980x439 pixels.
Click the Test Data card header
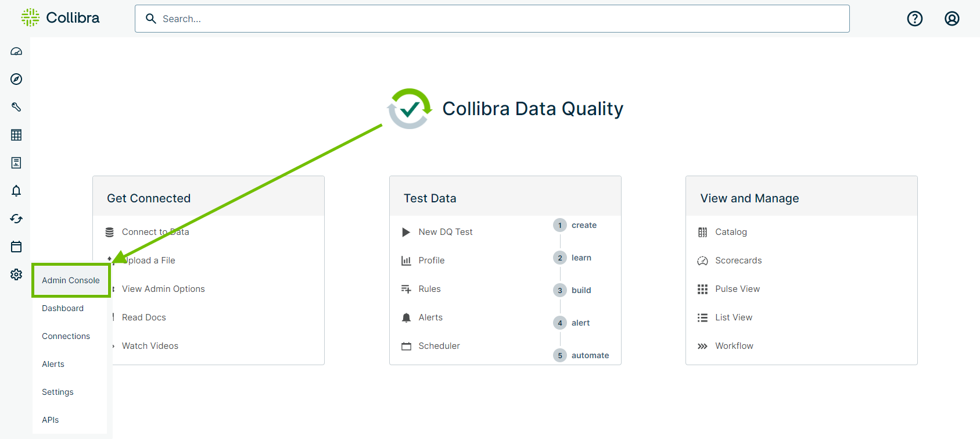(x=505, y=197)
